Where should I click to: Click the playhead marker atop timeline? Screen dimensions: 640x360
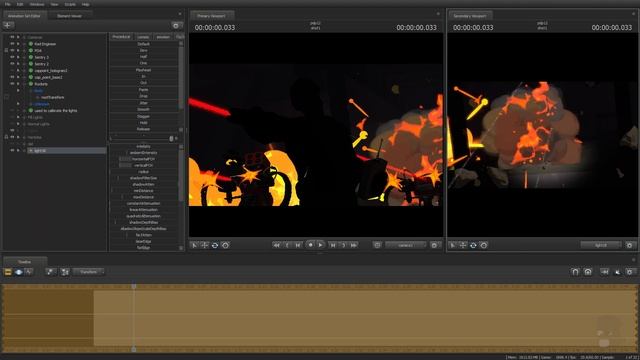[x=133, y=287]
